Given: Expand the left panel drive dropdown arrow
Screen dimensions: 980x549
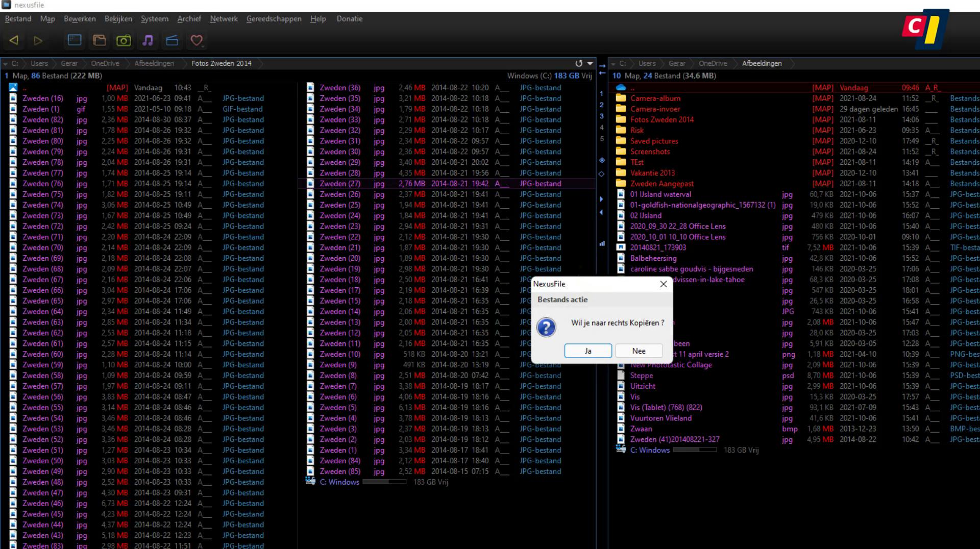Looking at the screenshot, I should [6, 64].
